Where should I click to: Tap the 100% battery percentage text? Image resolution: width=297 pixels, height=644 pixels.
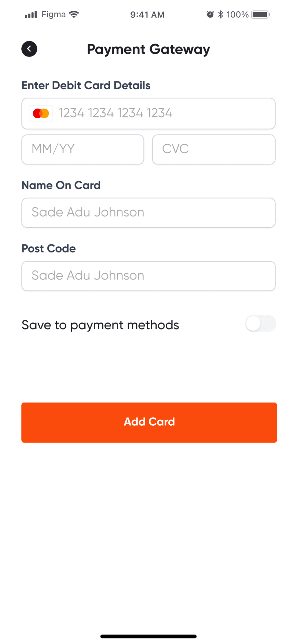point(237,15)
